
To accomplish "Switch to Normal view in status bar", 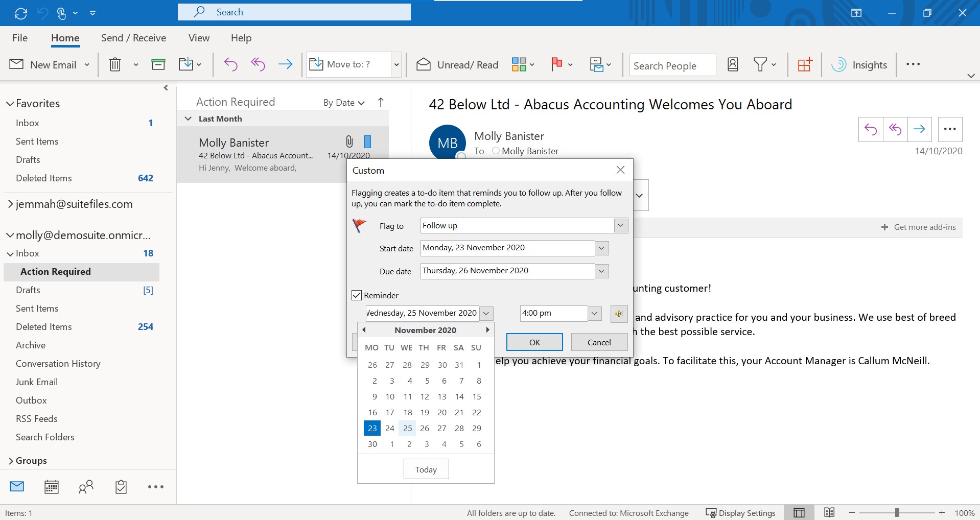I will point(799,513).
